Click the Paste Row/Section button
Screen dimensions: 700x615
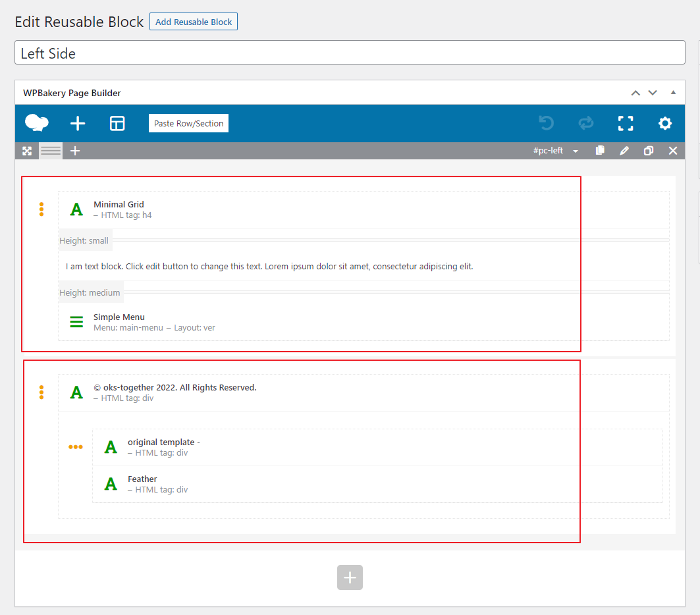pyautogui.click(x=188, y=123)
